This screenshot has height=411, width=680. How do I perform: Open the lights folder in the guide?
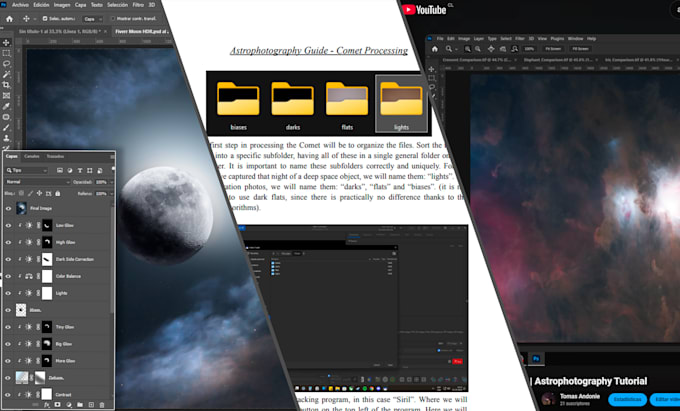click(x=401, y=104)
